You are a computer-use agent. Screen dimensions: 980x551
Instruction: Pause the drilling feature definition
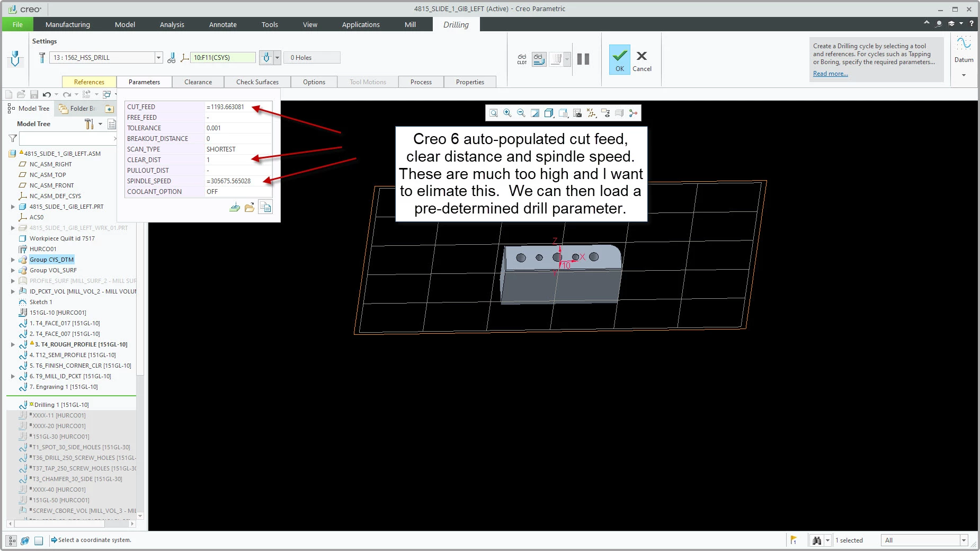click(583, 59)
